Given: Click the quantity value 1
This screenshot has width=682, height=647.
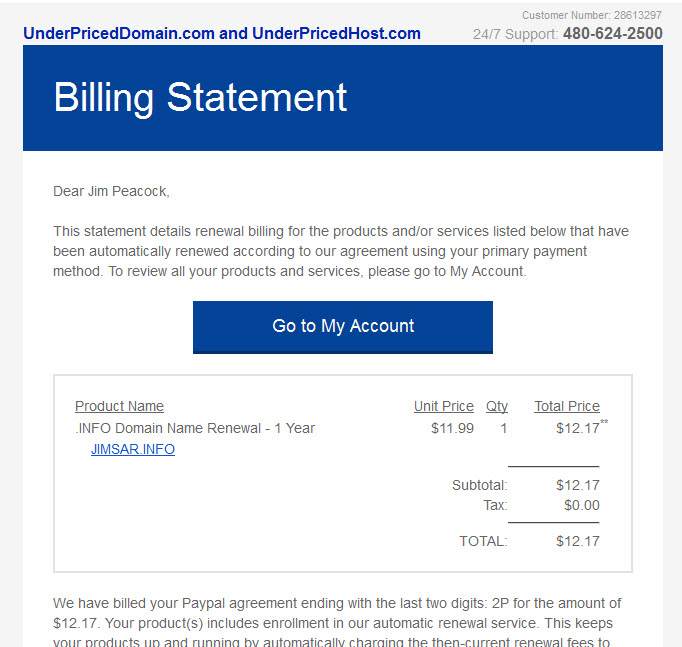Looking at the screenshot, I should point(504,428).
